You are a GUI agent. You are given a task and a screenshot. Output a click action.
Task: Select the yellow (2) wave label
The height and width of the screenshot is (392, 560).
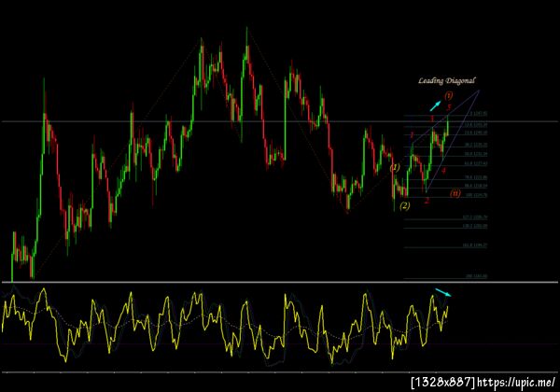(405, 205)
